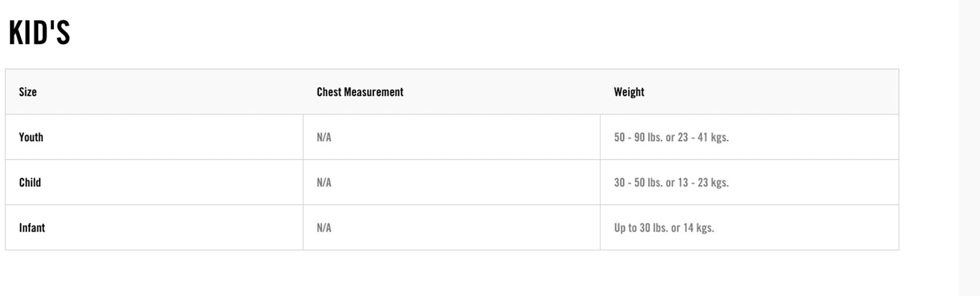Screen dimensions: 980x296
Task: Click empty space right of the KID'S heading
Action: pyautogui.click(x=441, y=33)
